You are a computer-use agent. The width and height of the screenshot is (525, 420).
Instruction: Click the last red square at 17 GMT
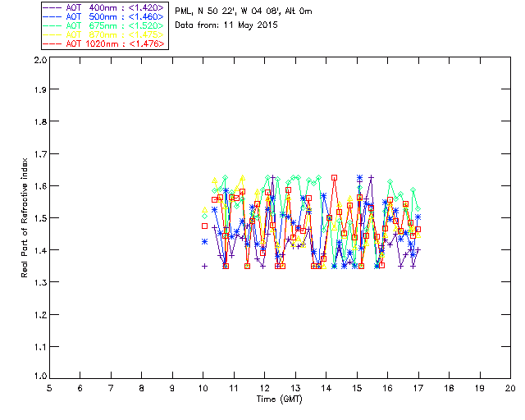click(x=418, y=230)
